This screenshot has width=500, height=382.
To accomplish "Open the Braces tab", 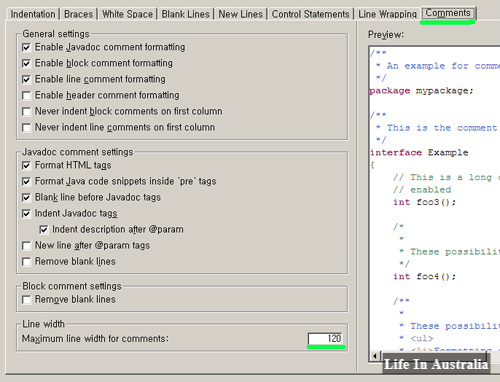I will pos(78,14).
